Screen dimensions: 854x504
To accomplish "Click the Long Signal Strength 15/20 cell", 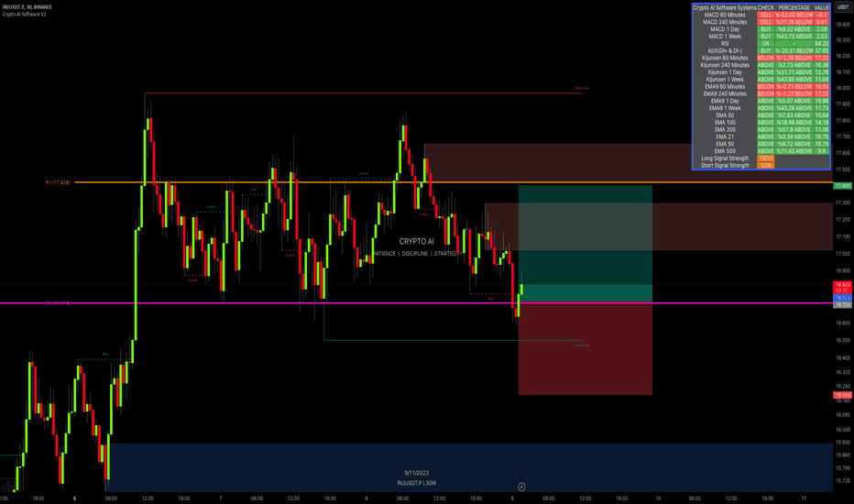I will [766, 158].
